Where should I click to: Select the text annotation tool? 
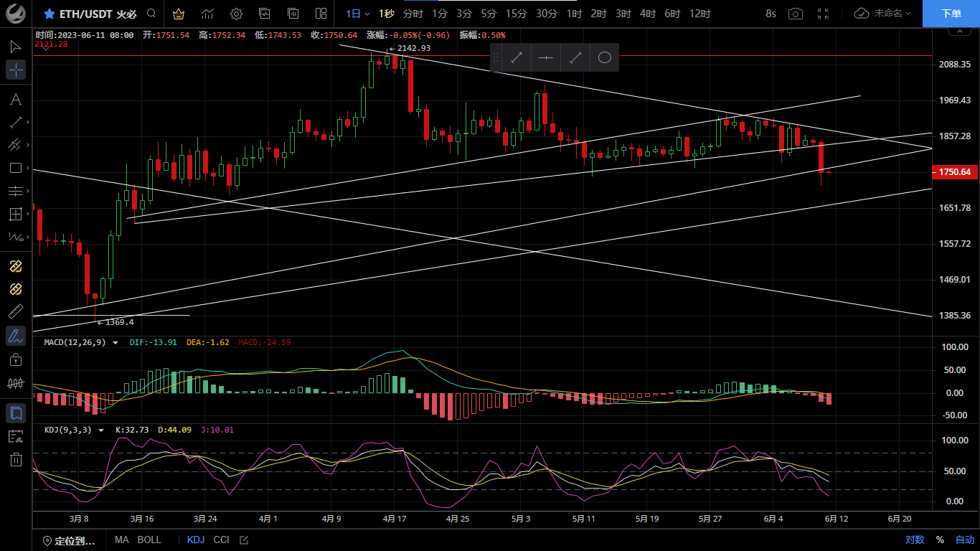(x=16, y=99)
